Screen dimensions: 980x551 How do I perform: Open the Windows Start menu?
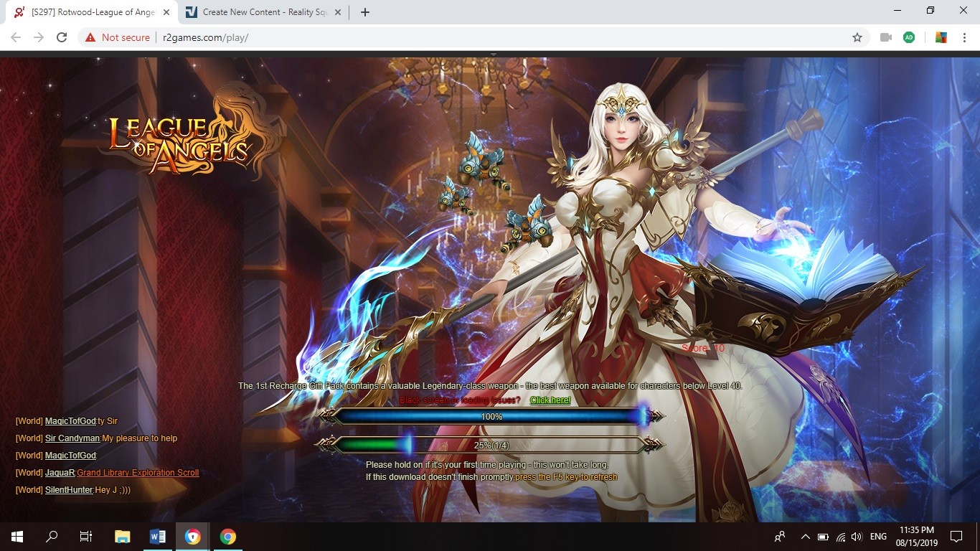pos(17,537)
